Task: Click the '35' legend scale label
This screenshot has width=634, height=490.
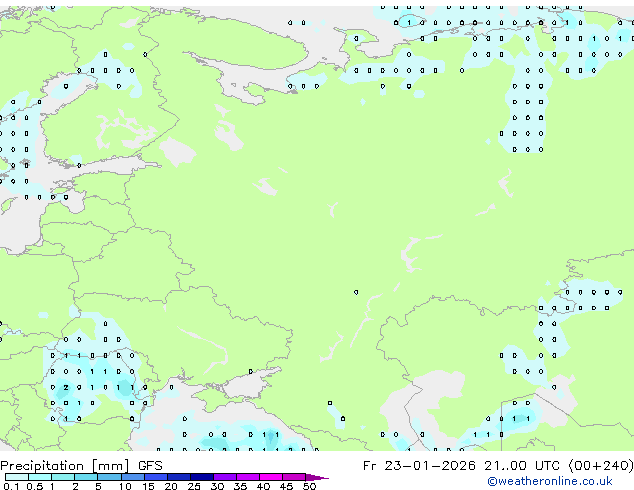Action: click(x=240, y=486)
